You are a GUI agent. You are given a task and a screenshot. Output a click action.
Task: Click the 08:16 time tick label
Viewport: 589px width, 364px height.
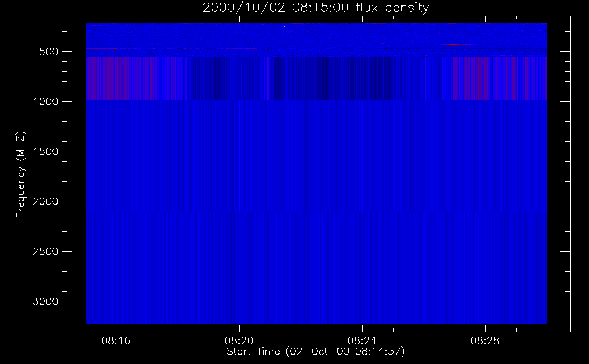tap(116, 341)
